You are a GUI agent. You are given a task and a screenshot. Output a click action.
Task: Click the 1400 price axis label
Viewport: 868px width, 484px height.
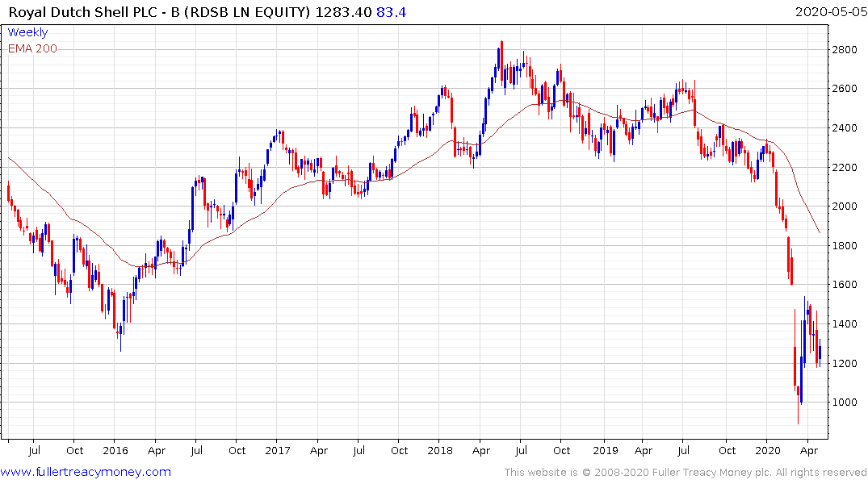point(845,323)
